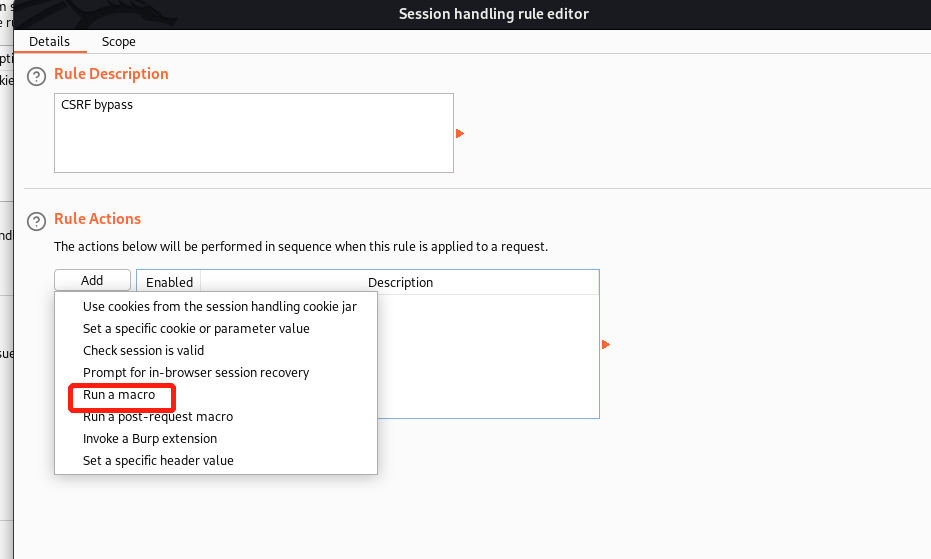Choose "Run a macro" from the menu
This screenshot has width=931, height=559.
(x=119, y=395)
